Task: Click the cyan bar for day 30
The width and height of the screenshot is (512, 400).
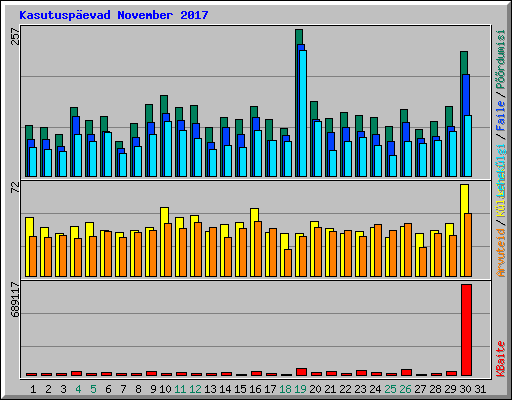Action: [x=468, y=146]
